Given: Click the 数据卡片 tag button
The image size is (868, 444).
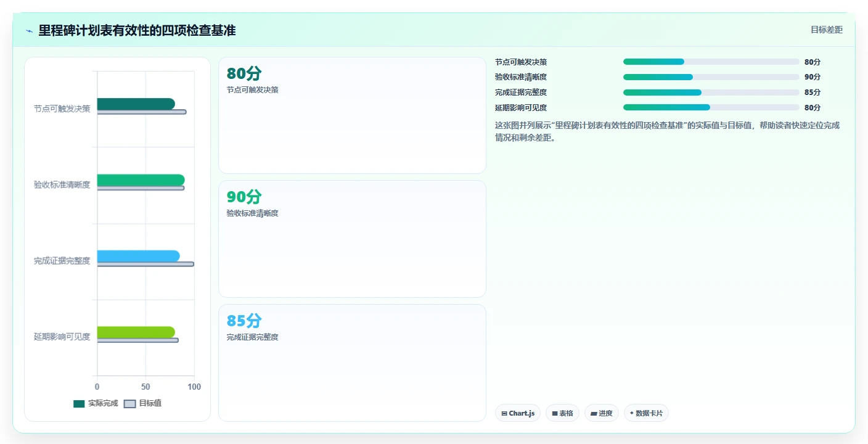Looking at the screenshot, I should point(646,413).
